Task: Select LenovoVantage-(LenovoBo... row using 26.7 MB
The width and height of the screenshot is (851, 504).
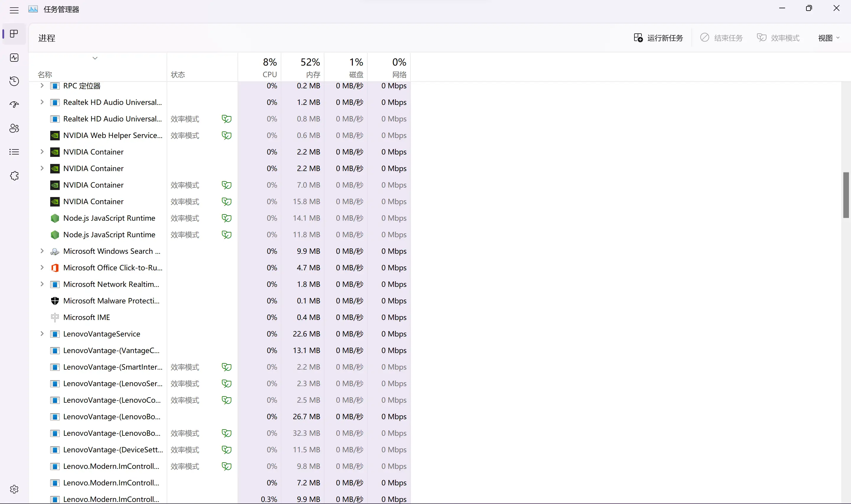Action: click(x=220, y=417)
